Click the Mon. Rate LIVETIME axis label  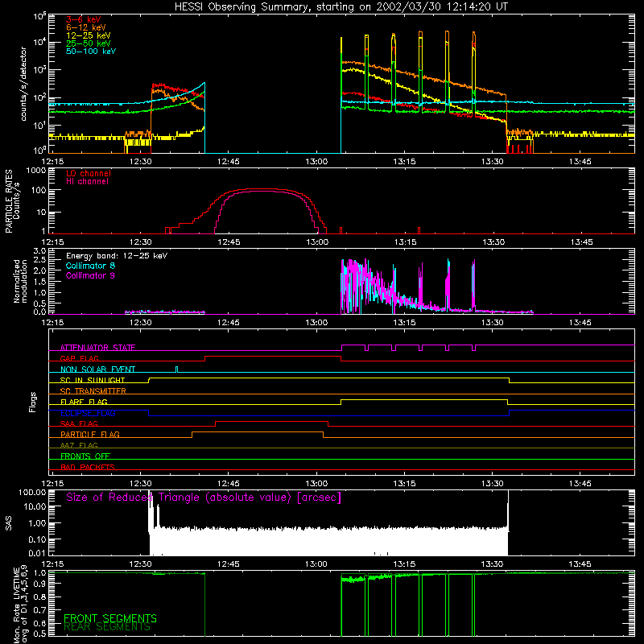20,605
